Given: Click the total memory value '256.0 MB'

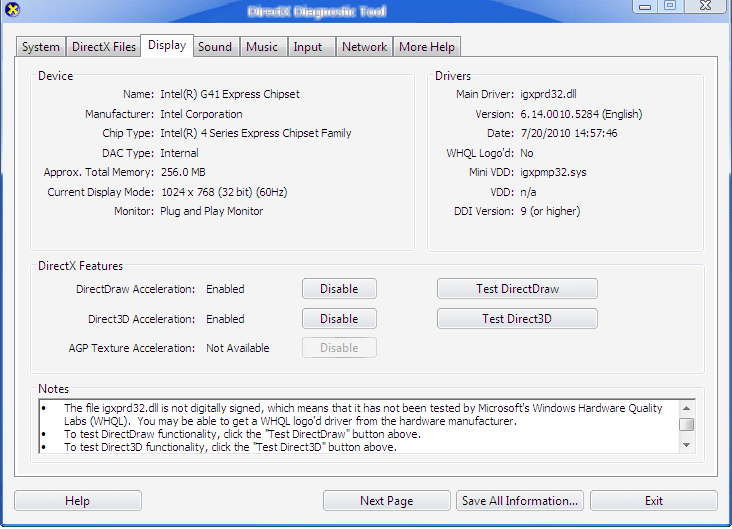Looking at the screenshot, I should coord(183,172).
